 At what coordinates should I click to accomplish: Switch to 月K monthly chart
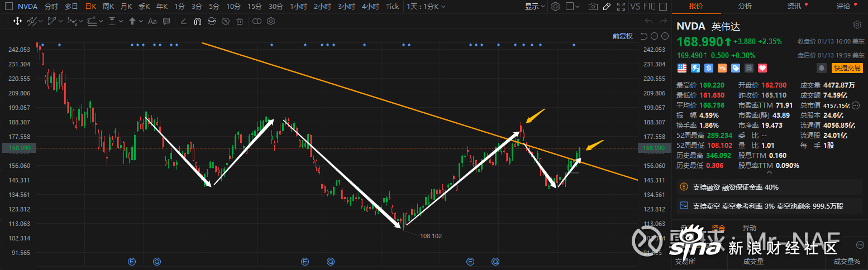tap(126, 7)
